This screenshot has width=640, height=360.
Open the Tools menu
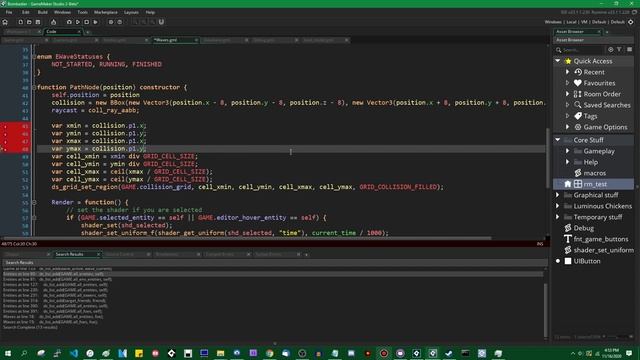pyautogui.click(x=82, y=12)
